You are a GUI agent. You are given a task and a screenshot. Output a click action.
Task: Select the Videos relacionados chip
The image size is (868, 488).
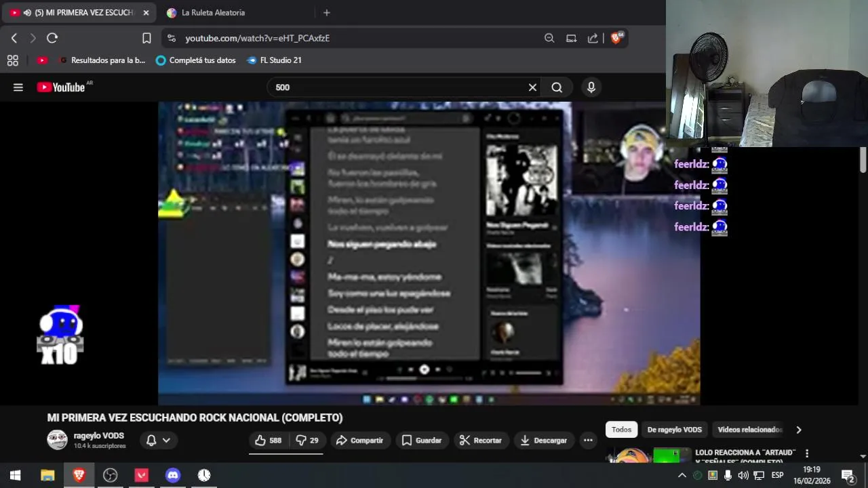click(x=749, y=430)
